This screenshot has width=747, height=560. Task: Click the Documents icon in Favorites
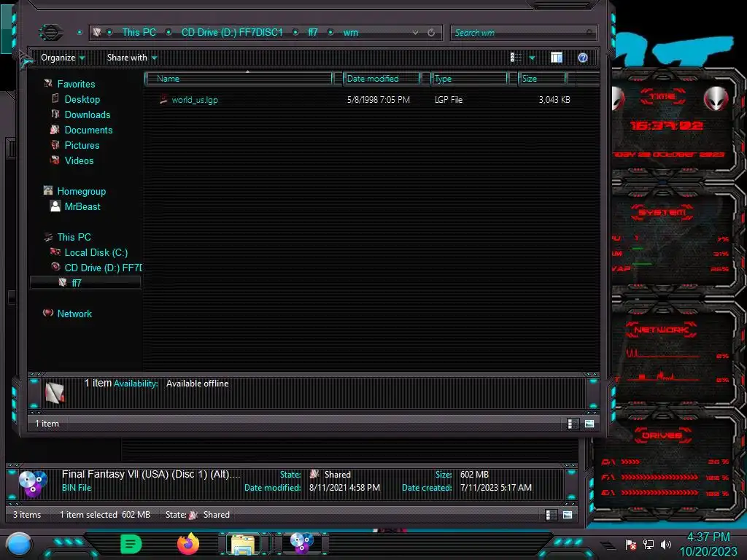(55, 130)
